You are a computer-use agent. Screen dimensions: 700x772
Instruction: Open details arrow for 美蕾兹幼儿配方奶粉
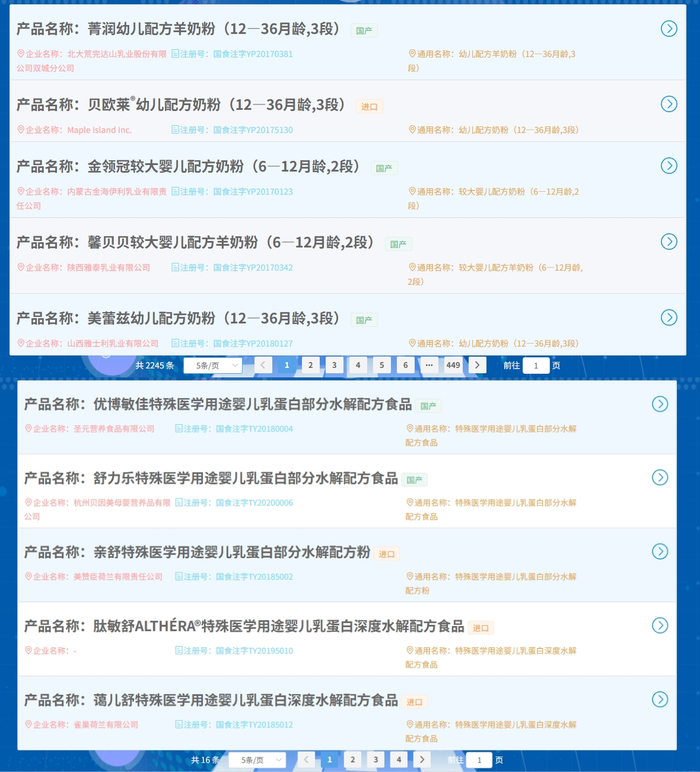pyautogui.click(x=668, y=317)
